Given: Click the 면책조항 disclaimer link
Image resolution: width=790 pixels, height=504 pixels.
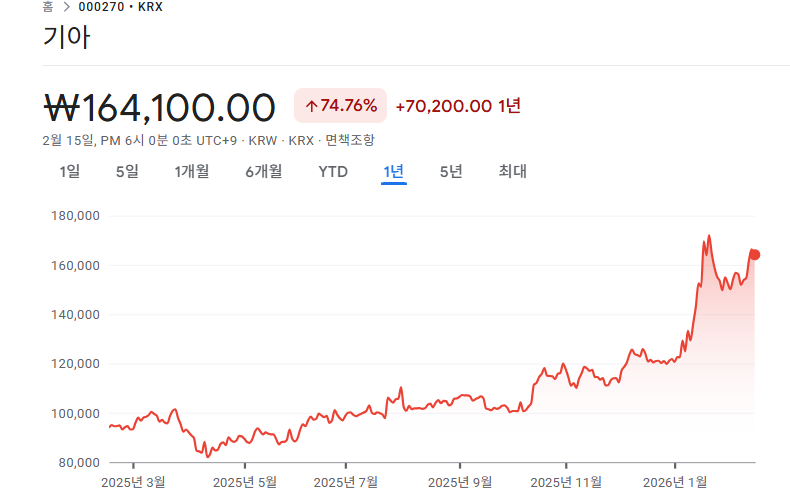Looking at the screenshot, I should tap(350, 140).
